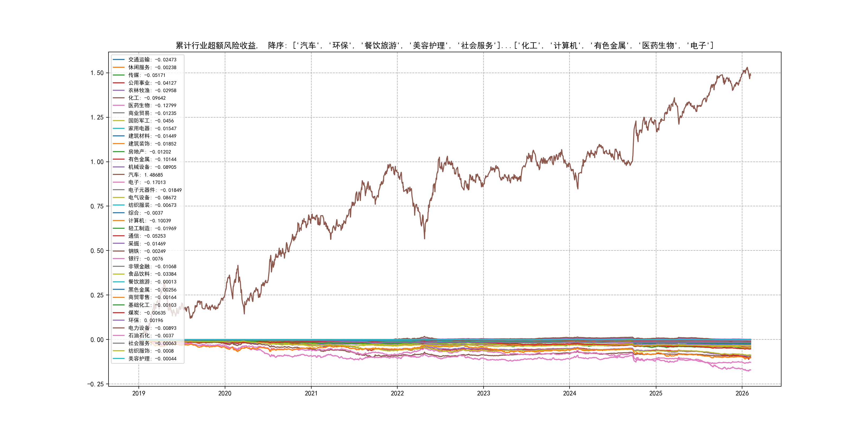Select the 医药生物 legend entry
Screen dimensions: 868x434
pyautogui.click(x=152, y=106)
